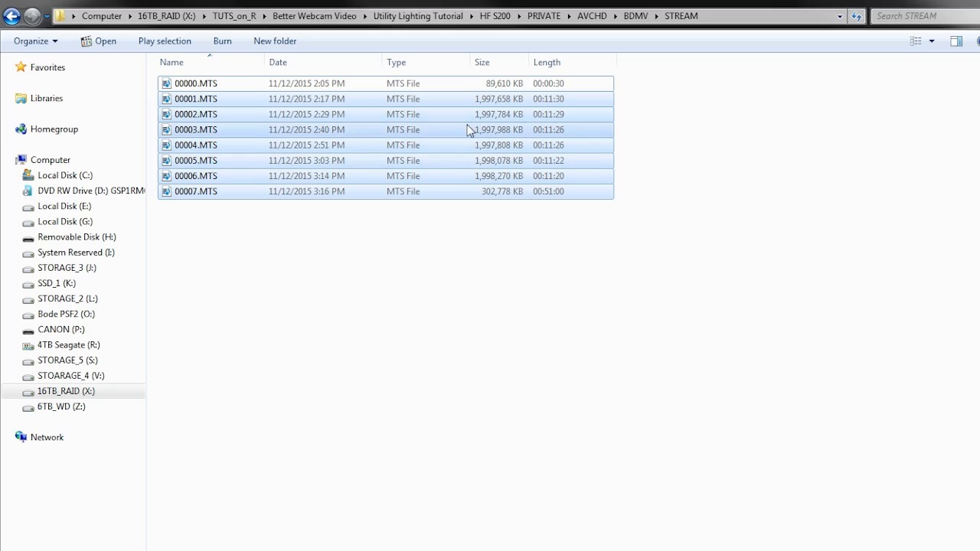Open STORAGE_2 (L:) drive
The height and width of the screenshot is (551, 980).
(67, 298)
